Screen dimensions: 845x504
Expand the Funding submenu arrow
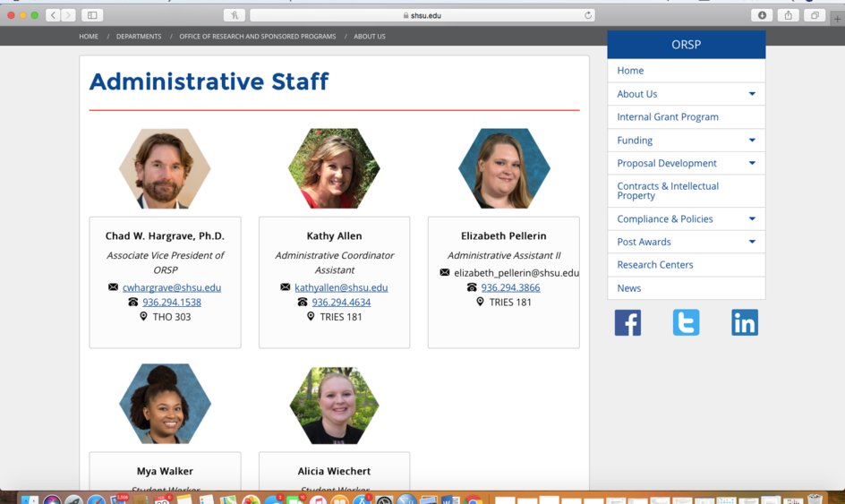(x=752, y=141)
